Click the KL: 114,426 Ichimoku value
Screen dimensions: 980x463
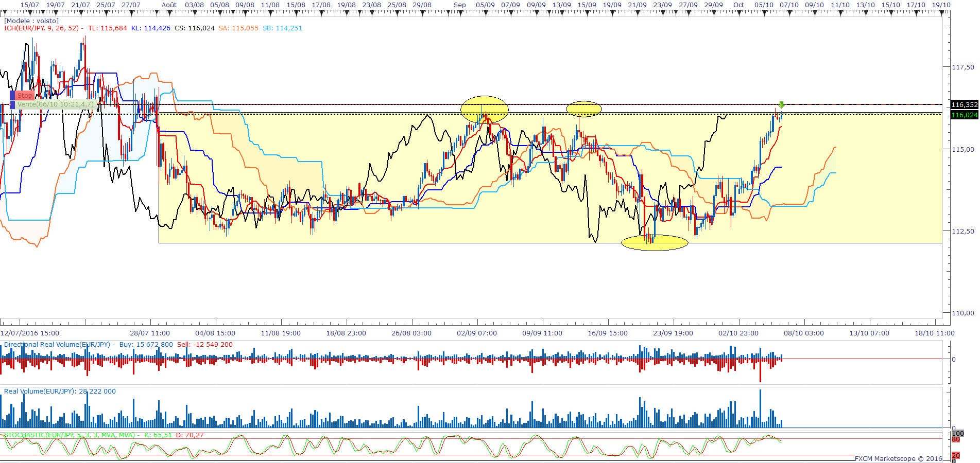tap(150, 28)
